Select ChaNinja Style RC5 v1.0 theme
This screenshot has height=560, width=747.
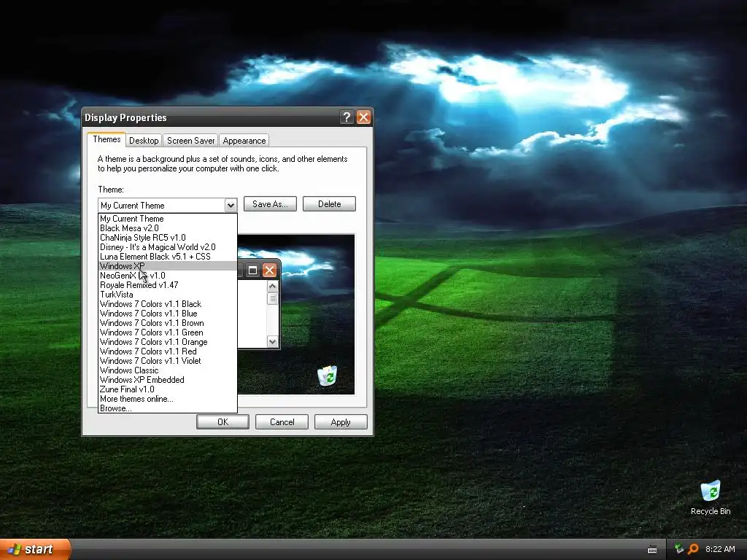168,238
